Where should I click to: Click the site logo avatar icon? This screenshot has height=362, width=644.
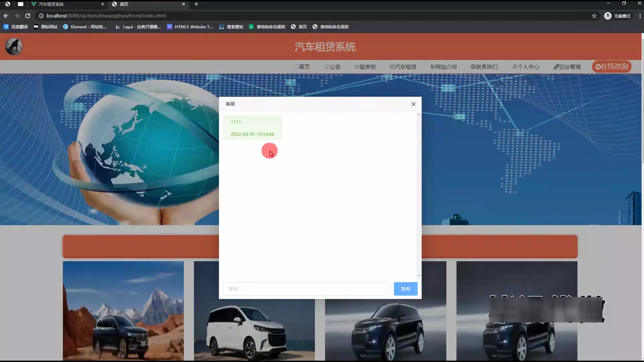click(x=14, y=47)
